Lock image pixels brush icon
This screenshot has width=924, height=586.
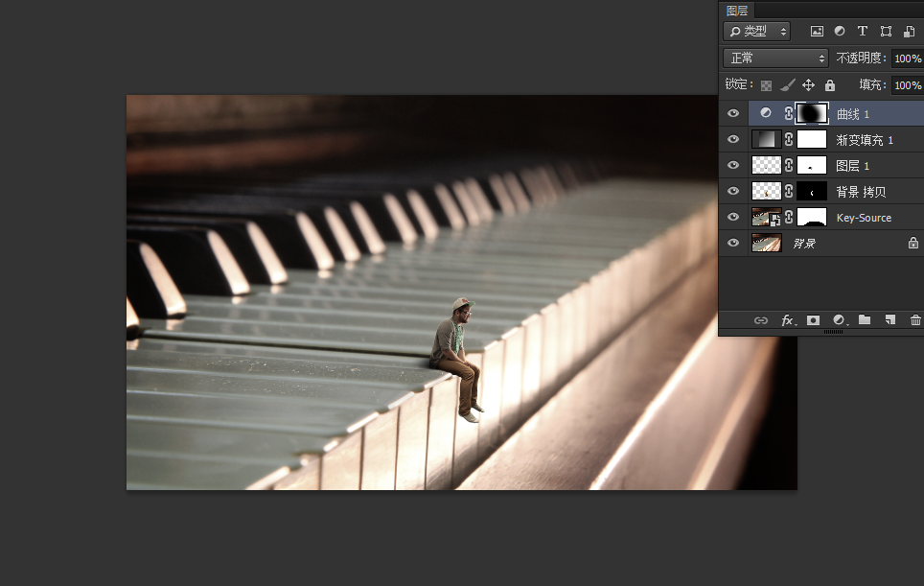[787, 85]
